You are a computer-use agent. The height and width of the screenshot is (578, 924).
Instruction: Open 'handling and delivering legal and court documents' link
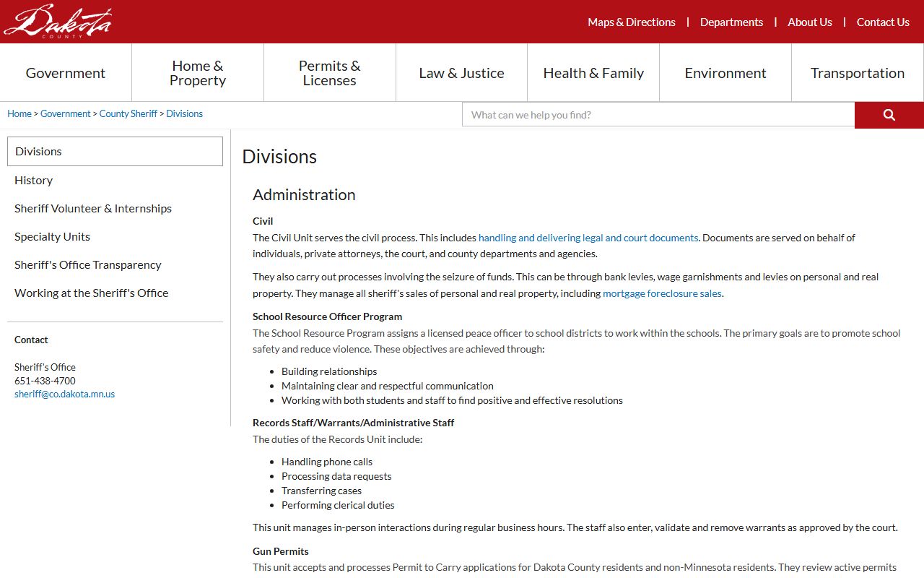(588, 238)
